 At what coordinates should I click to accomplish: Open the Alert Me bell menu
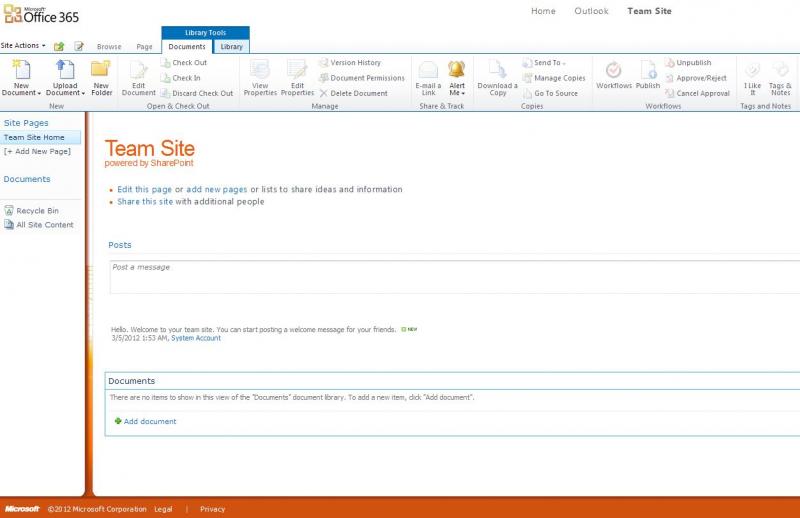[457, 78]
